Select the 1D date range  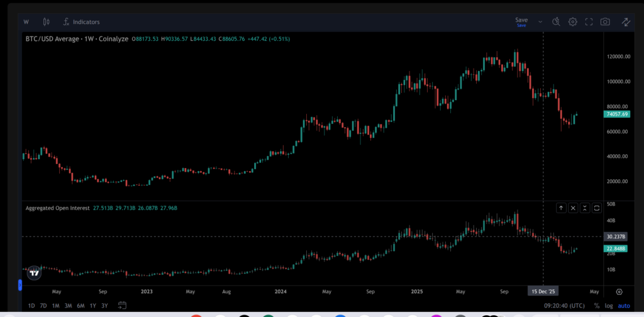tap(31, 305)
